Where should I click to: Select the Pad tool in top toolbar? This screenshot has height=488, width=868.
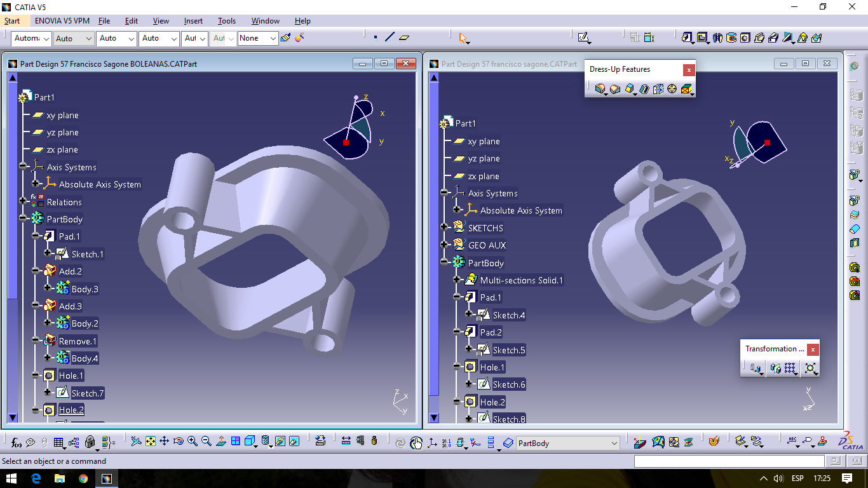pos(688,38)
